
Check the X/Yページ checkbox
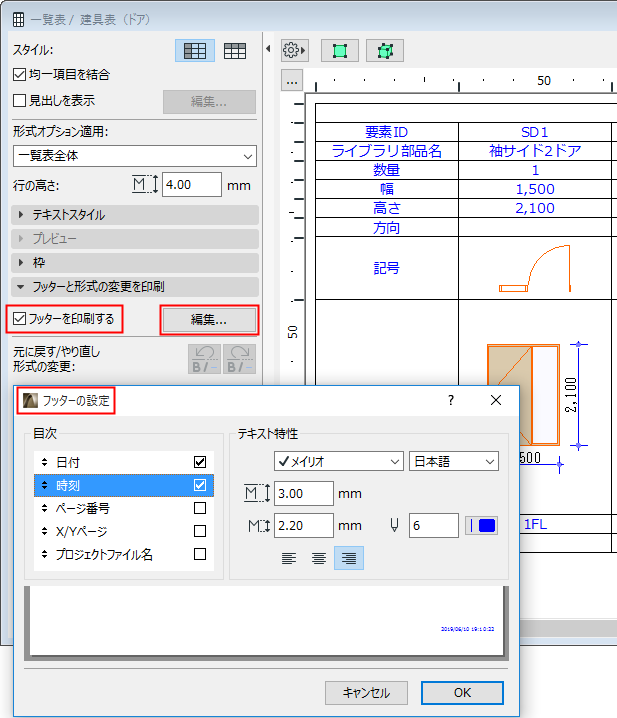tap(200, 531)
